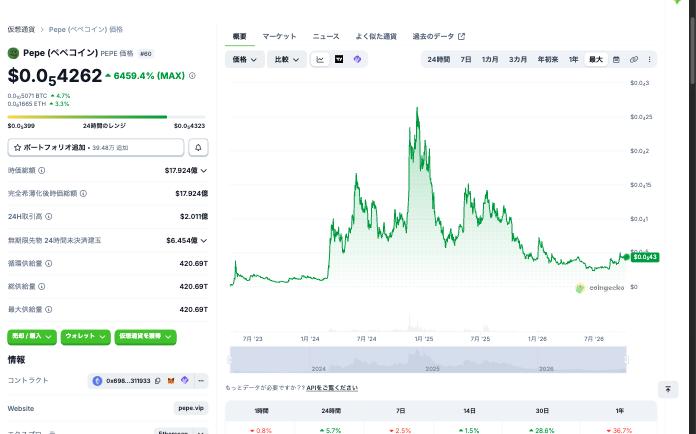Set the chart range to 1カ月
Viewport: 696px width, 434px height.
click(490, 59)
